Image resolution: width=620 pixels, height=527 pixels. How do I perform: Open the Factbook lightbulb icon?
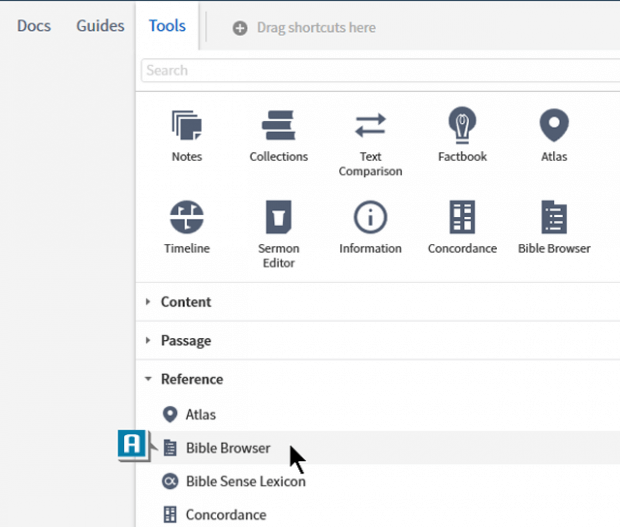pyautogui.click(x=461, y=127)
